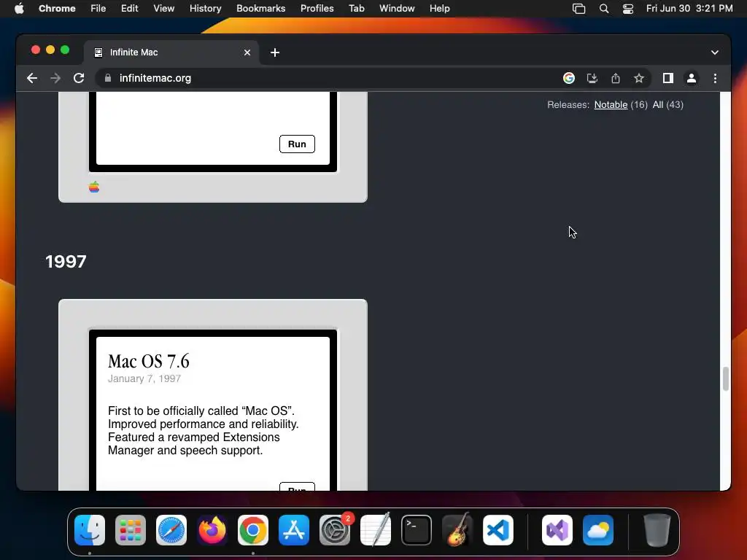Image resolution: width=747 pixels, height=560 pixels.
Task: Open the History menu
Action: [205, 9]
